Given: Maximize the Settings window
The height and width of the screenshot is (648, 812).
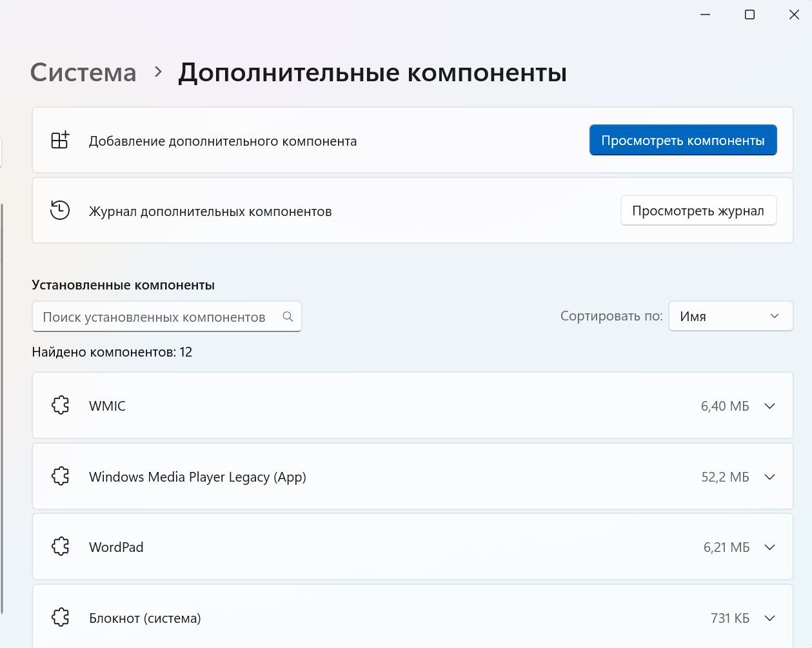Looking at the screenshot, I should [749, 15].
